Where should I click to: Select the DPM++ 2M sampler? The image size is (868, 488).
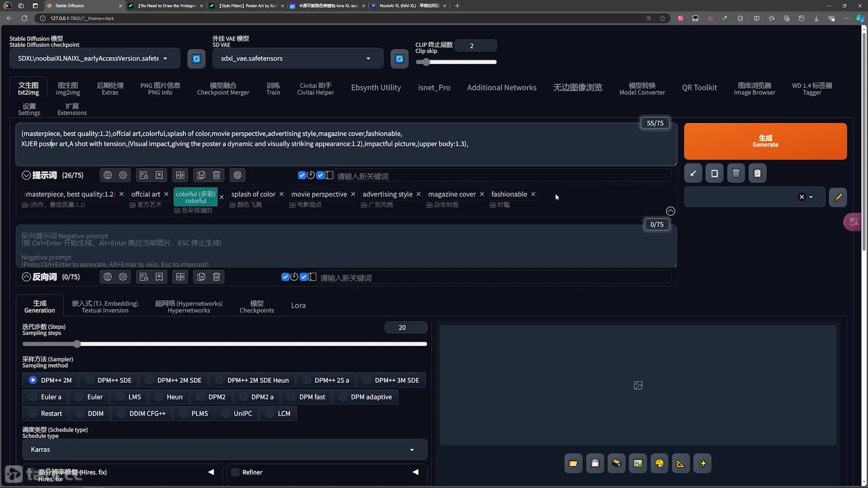pos(50,380)
